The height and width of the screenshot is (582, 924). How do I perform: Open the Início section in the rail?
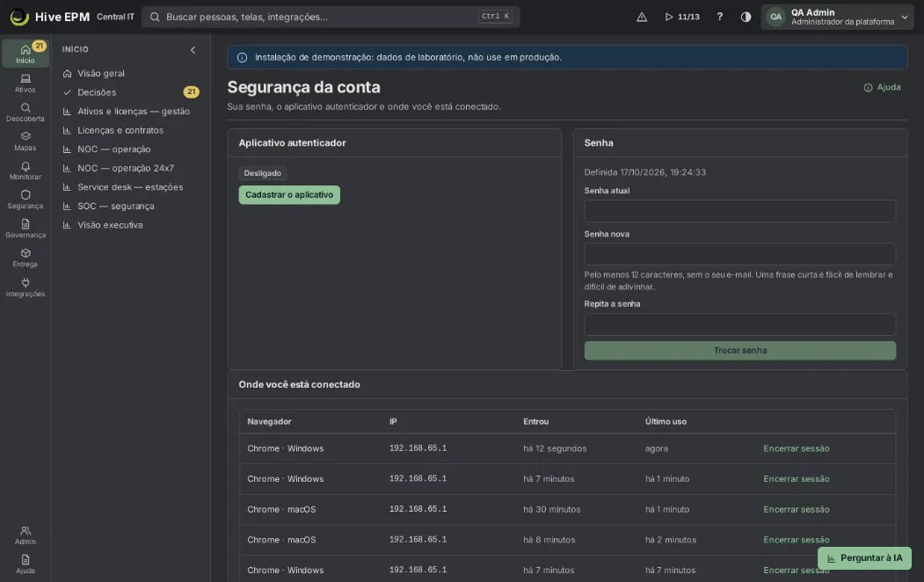pos(25,54)
